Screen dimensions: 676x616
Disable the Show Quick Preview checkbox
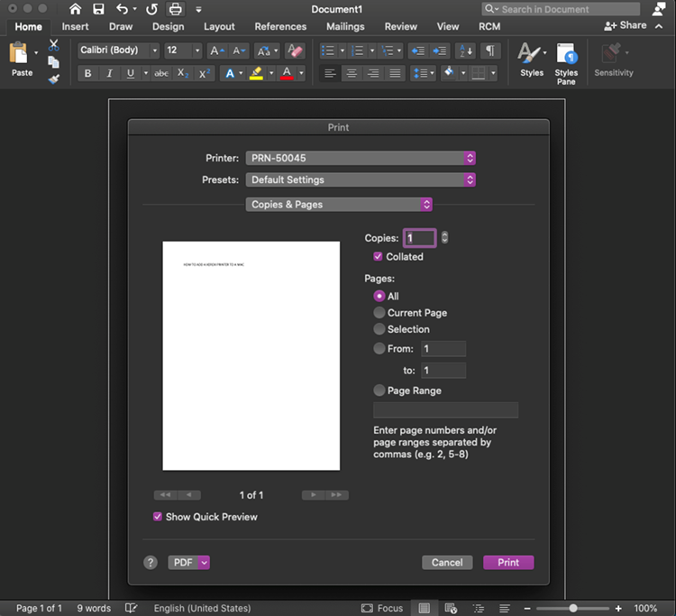pos(158,517)
